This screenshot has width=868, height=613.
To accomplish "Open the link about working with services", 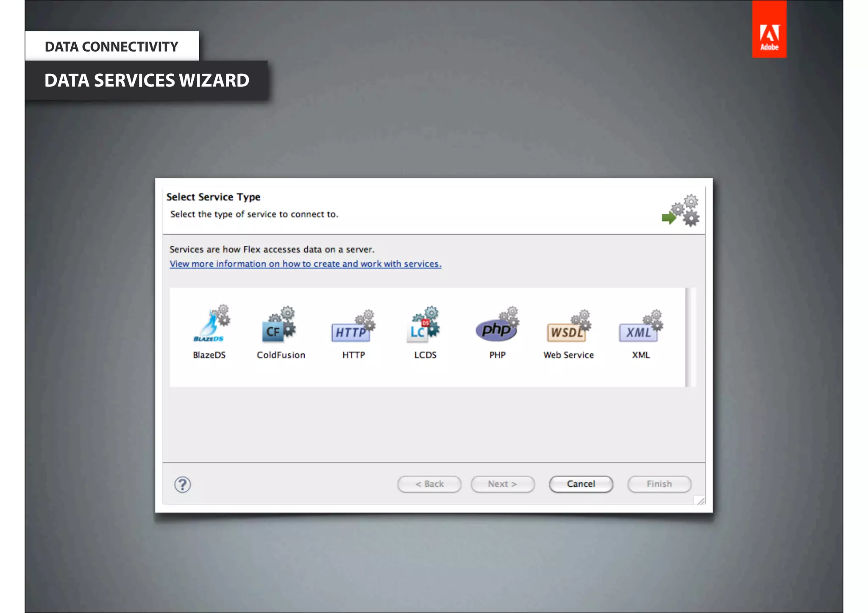I will (x=305, y=264).
